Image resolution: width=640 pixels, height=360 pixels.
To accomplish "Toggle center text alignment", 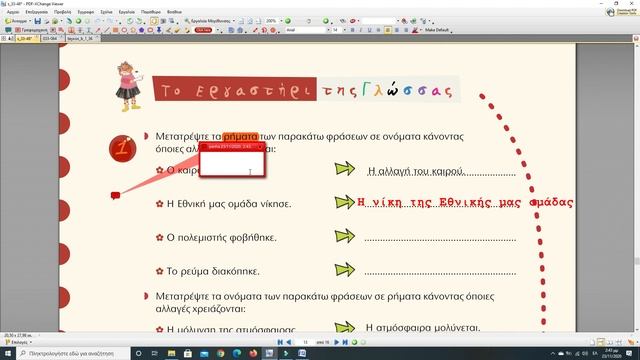I will click(397, 30).
